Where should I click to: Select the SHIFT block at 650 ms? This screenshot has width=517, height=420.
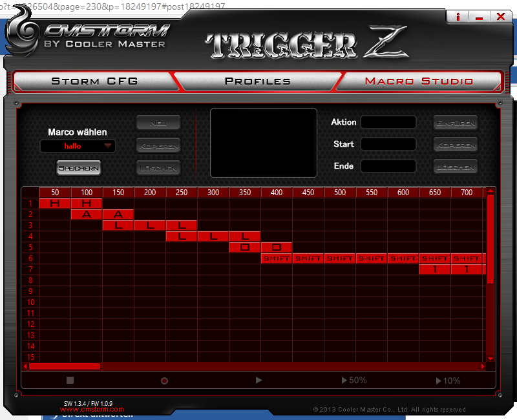point(434,258)
